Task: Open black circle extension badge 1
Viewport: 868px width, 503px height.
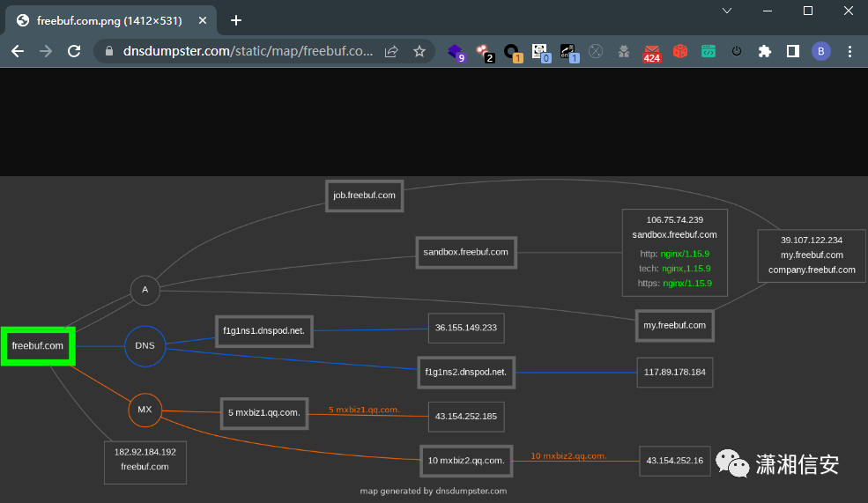Action: coord(513,53)
